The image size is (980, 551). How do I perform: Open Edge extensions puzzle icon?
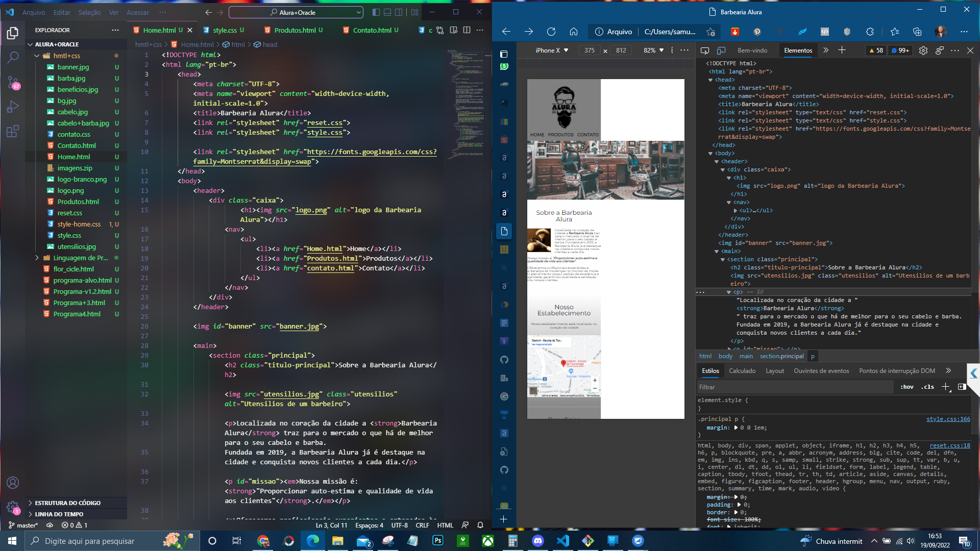tap(870, 32)
